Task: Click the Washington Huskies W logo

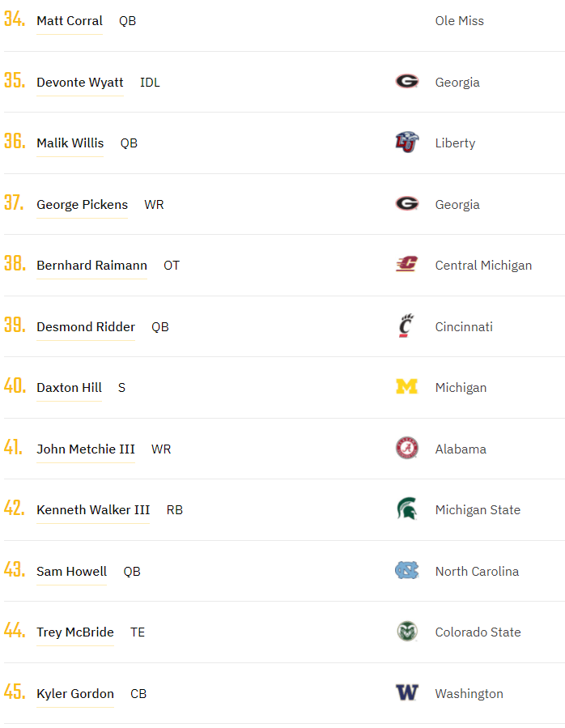Action: pyautogui.click(x=406, y=693)
